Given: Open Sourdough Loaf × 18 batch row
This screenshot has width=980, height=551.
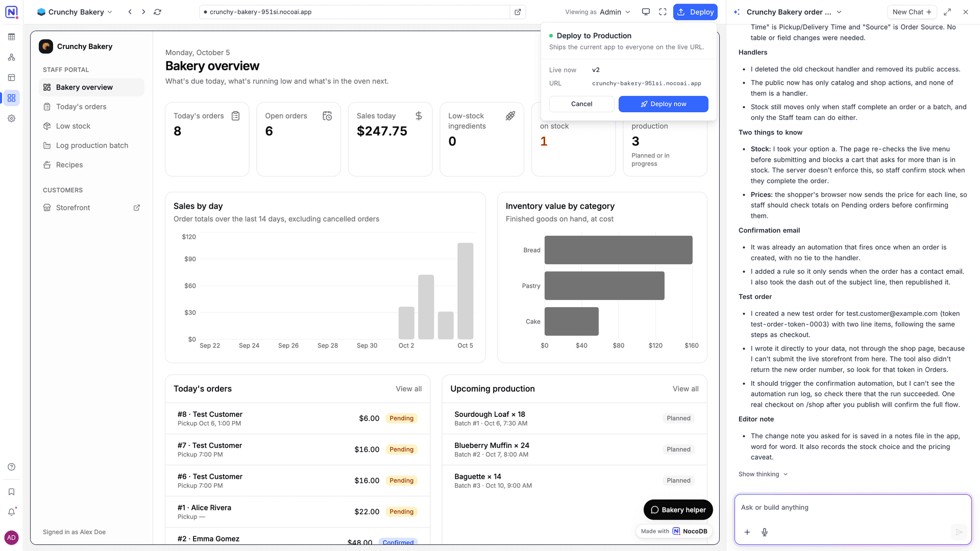Looking at the screenshot, I should [x=574, y=418].
